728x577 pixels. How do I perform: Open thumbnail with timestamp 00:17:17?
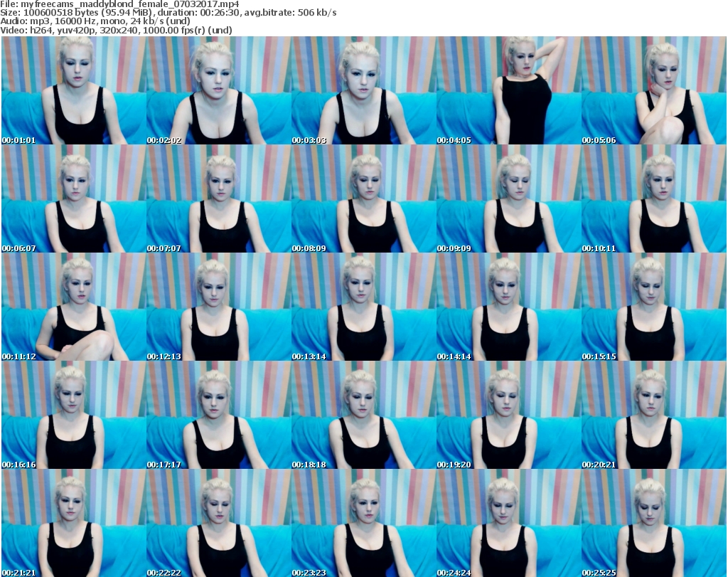click(x=219, y=415)
